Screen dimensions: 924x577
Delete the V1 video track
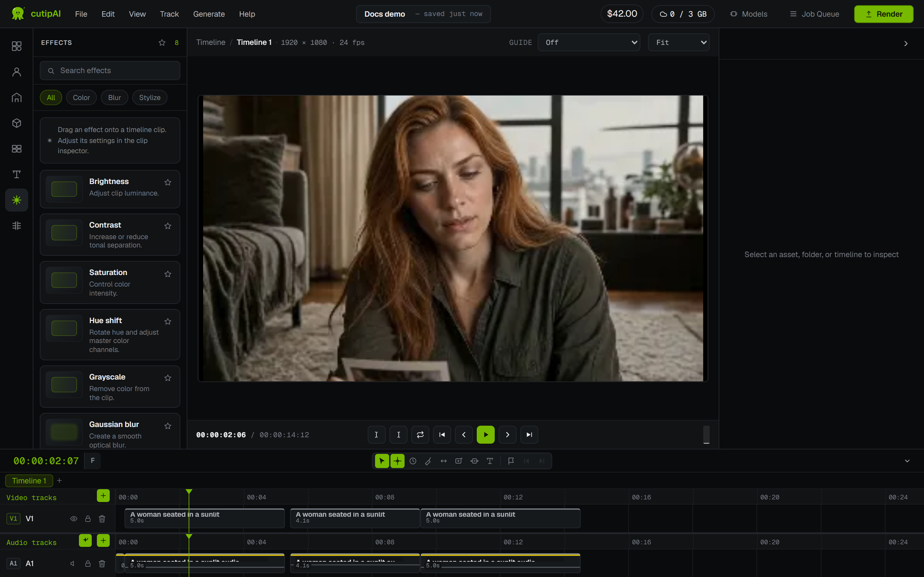102,519
